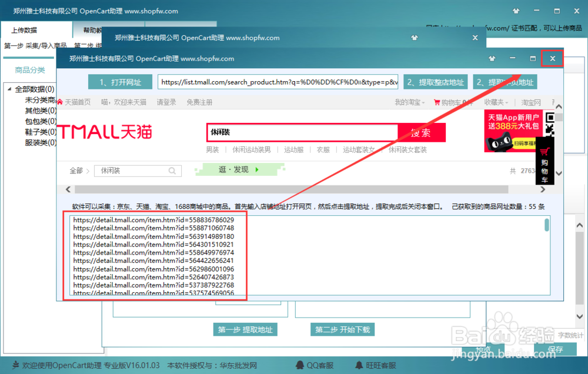Click the 旺旺客服 bell icon

click(359, 365)
